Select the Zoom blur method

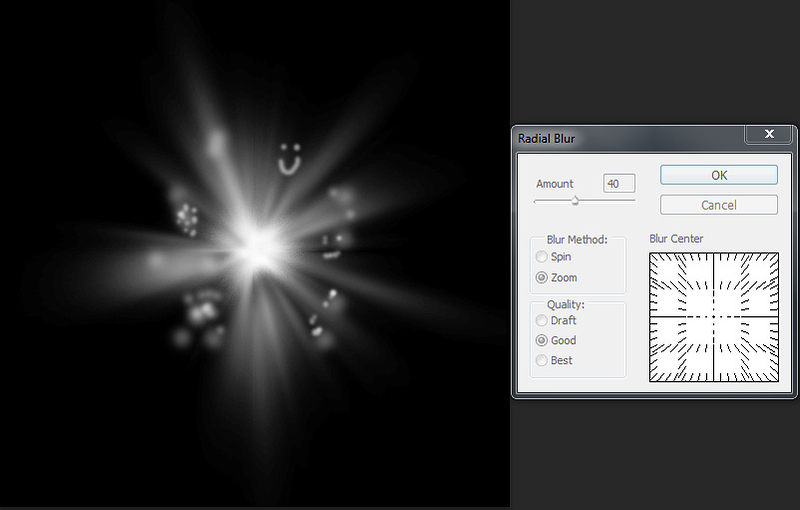click(541, 277)
